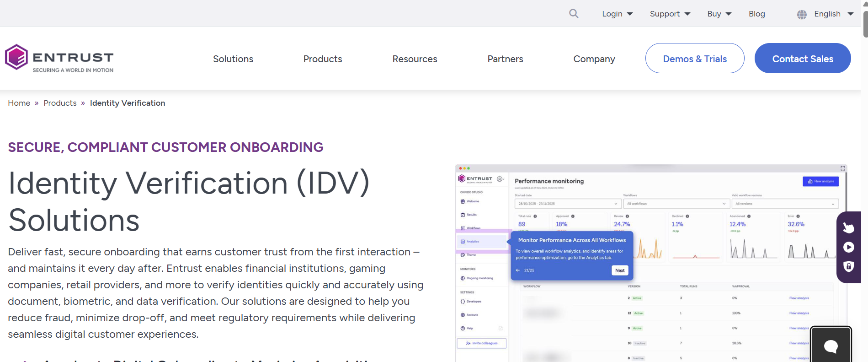Click Next in the tour tooltip

620,270
